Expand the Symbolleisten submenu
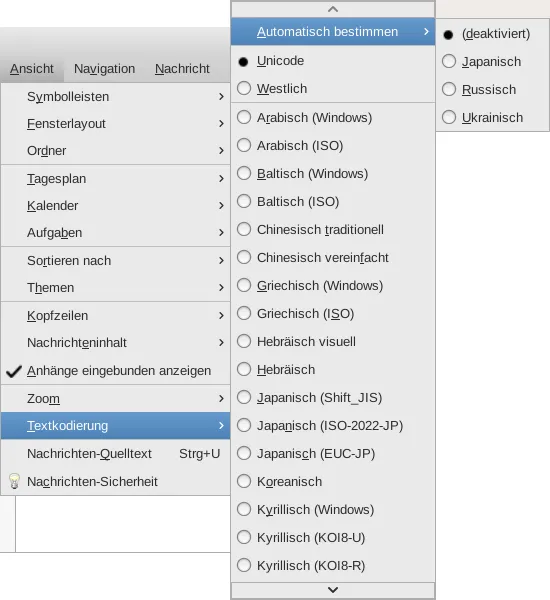 click(115, 97)
